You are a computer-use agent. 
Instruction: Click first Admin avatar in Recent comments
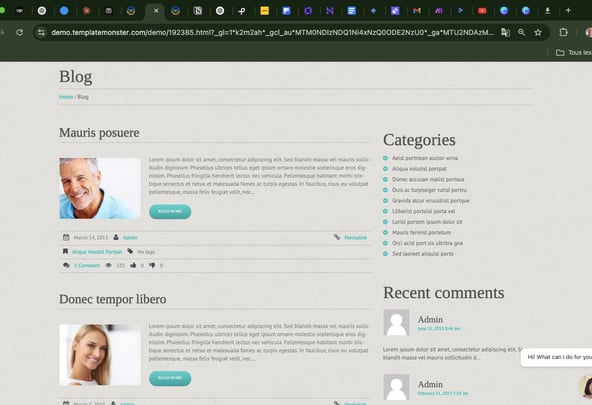[x=396, y=322]
